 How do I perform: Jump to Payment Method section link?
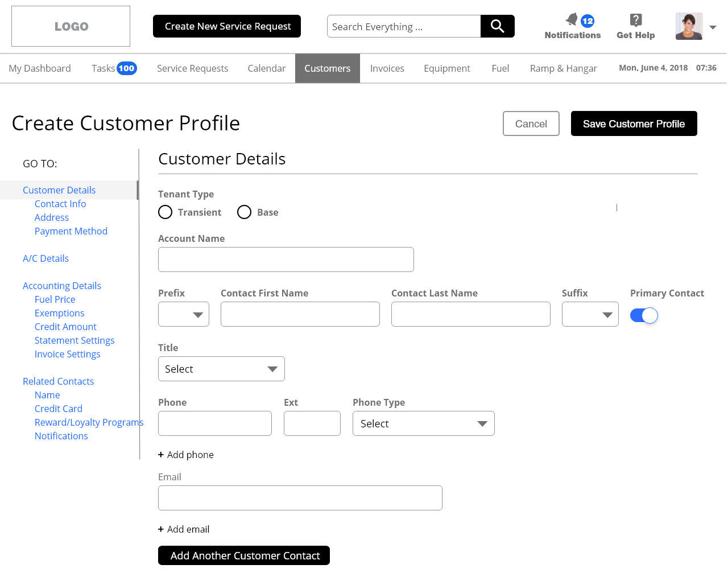point(71,231)
